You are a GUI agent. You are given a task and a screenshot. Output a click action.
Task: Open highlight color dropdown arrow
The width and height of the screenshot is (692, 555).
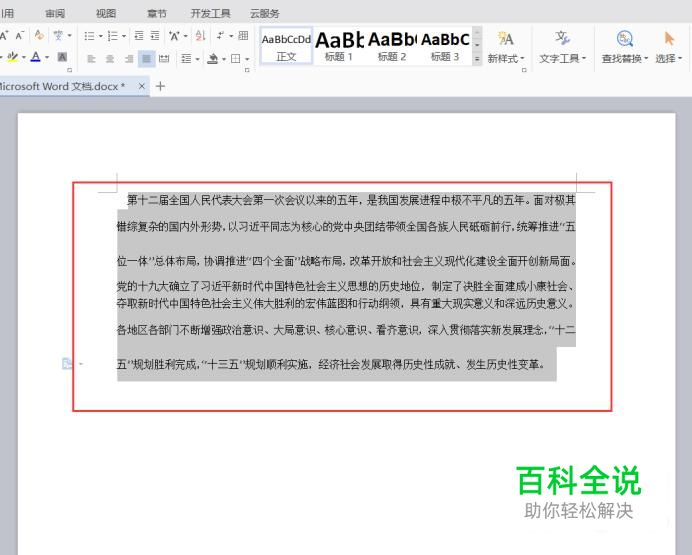[x=23, y=57]
